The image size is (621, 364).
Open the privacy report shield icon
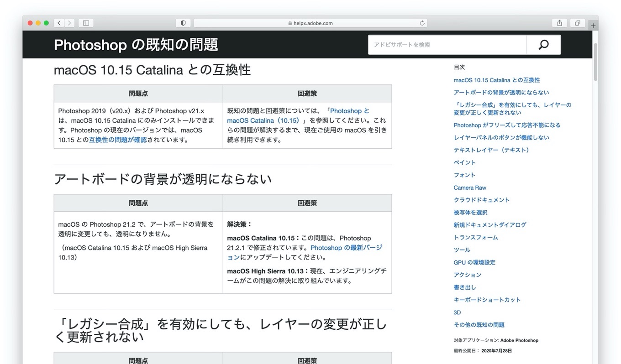coord(183,23)
